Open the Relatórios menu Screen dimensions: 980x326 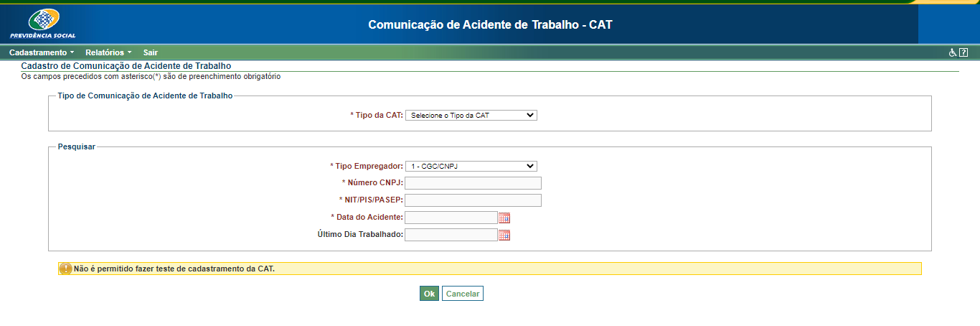click(x=104, y=52)
